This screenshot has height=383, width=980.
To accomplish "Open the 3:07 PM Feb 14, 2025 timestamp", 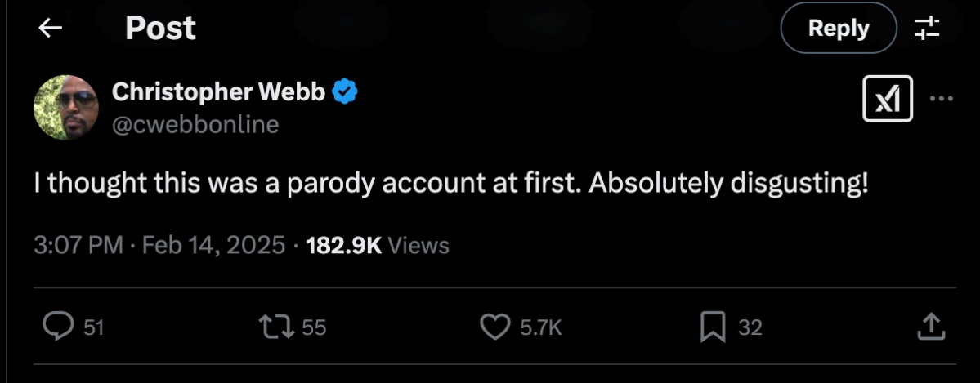I will click(x=159, y=245).
